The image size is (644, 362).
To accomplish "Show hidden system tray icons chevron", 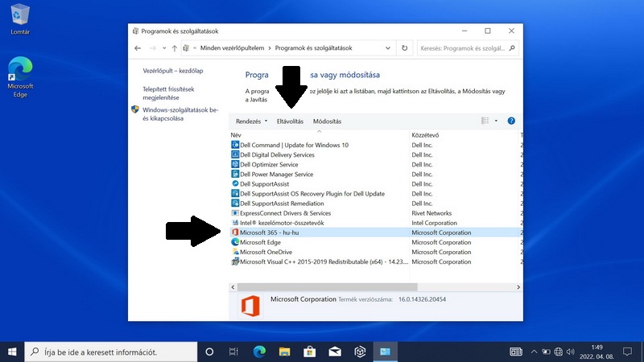I will click(534, 352).
